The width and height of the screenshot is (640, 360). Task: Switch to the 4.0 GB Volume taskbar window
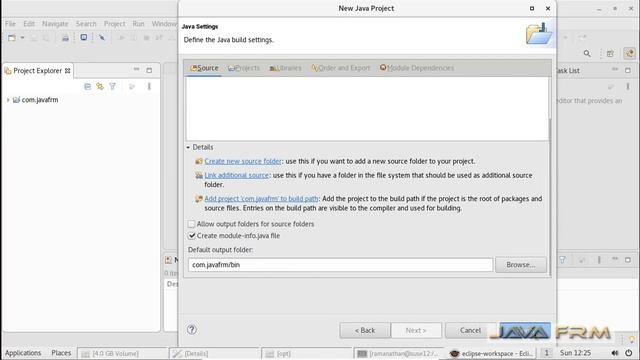(x=122, y=353)
